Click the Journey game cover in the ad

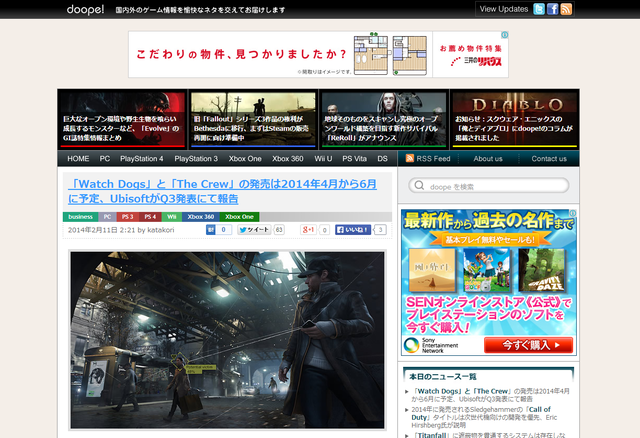pyautogui.click(x=432, y=270)
